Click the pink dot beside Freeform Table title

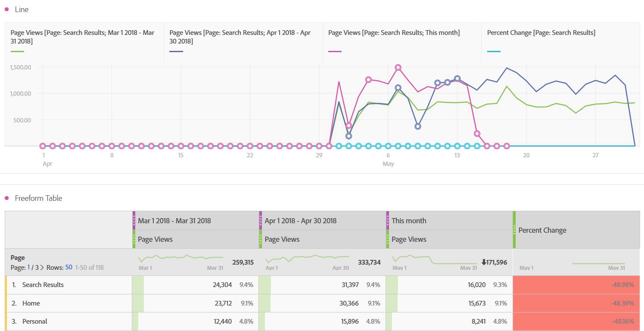[6, 198]
